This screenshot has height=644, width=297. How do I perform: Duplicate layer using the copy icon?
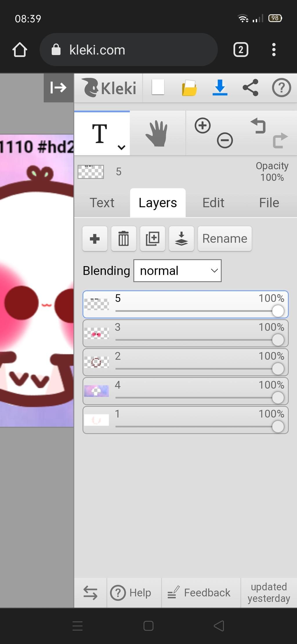(x=153, y=239)
